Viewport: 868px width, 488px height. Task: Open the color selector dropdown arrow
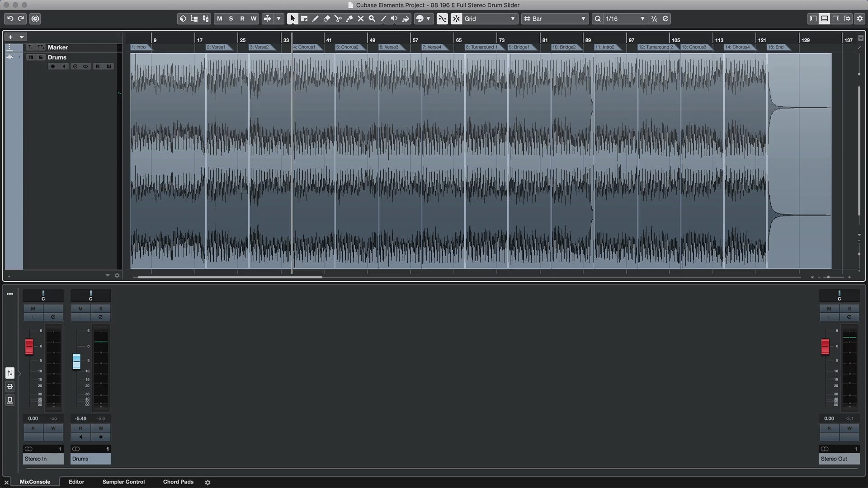point(429,19)
